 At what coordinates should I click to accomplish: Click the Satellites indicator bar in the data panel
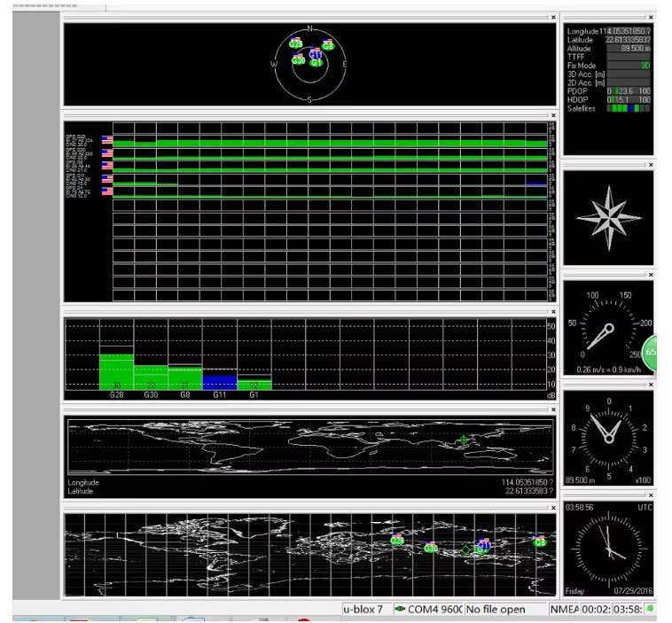629,108
